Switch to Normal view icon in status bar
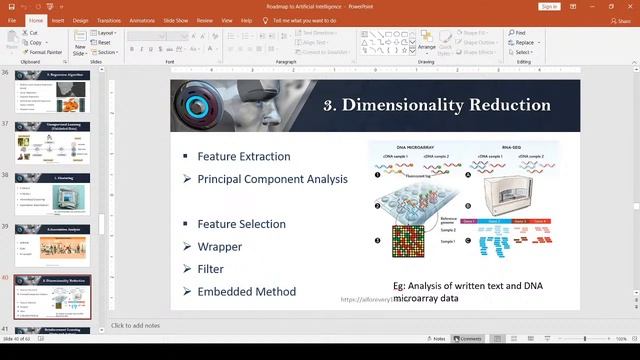This screenshot has width=640, height=360. 497,339
